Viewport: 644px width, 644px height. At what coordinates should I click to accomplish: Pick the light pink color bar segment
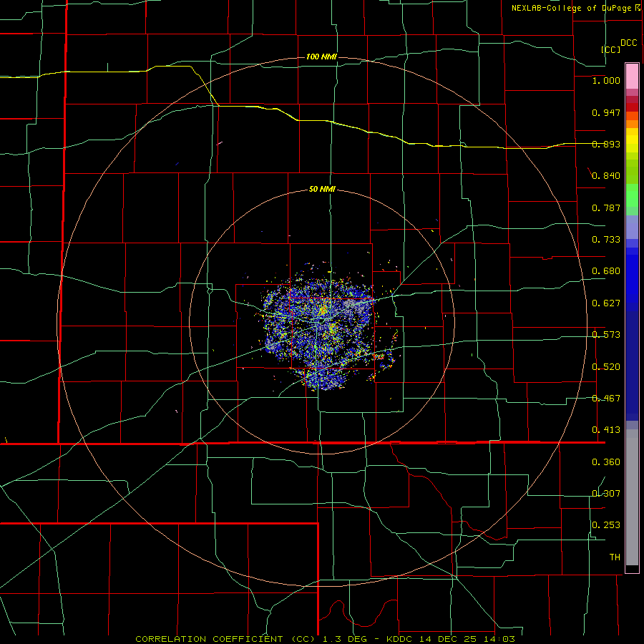(x=632, y=76)
